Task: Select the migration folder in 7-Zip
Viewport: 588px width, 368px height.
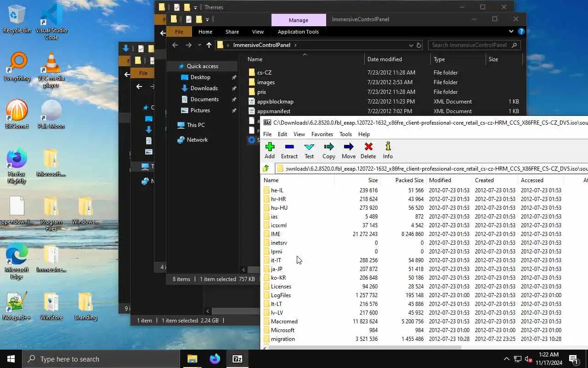Action: click(x=283, y=339)
